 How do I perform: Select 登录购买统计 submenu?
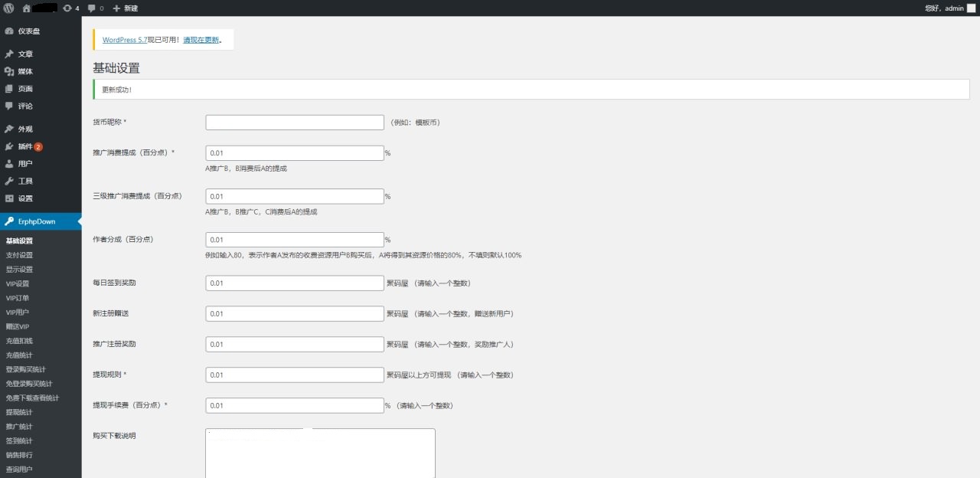(26, 369)
